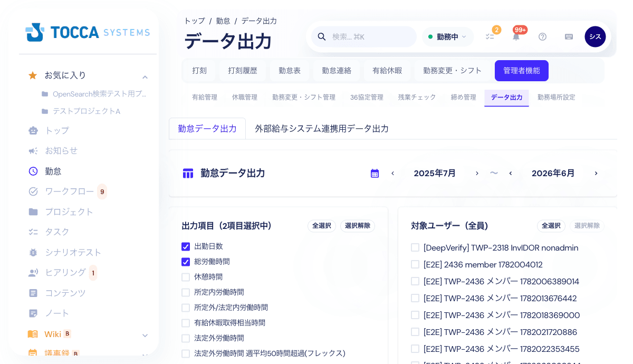This screenshot has width=633, height=364.
Task: Open notifications bell with 99+ badge
Action: coord(516,36)
